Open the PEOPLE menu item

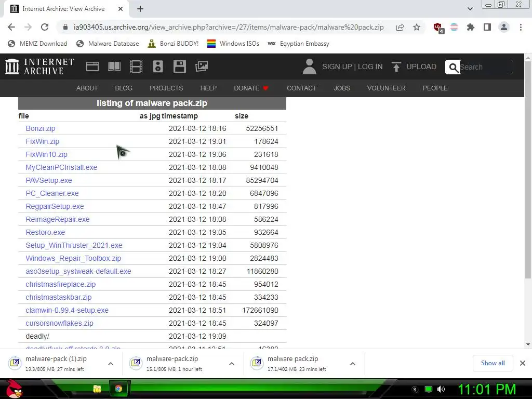coord(435,88)
